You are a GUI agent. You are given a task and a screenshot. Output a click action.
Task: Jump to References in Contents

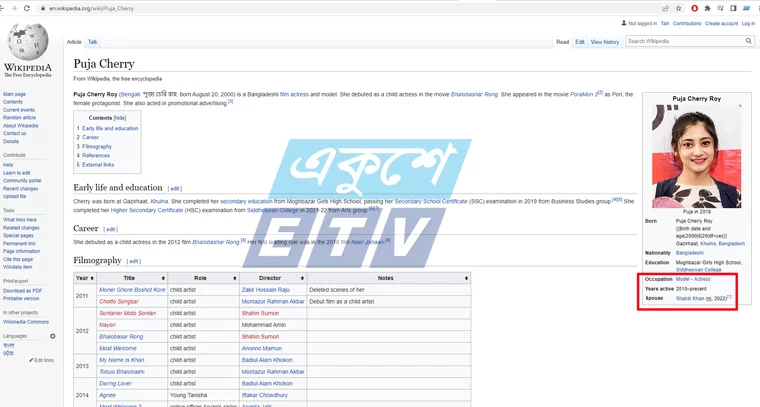click(96, 156)
